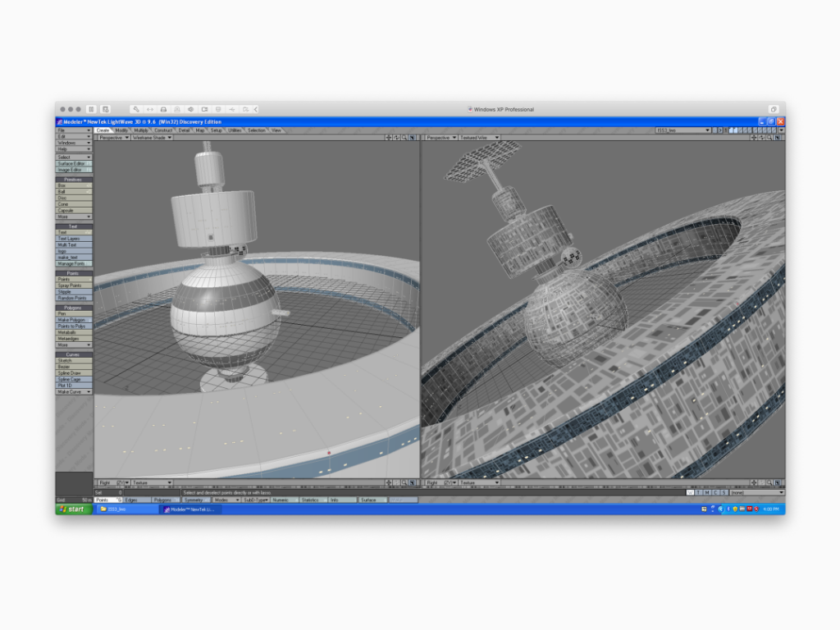Open the Select dropdown
Image resolution: width=840 pixels, height=630 pixels.
pyautogui.click(x=74, y=157)
